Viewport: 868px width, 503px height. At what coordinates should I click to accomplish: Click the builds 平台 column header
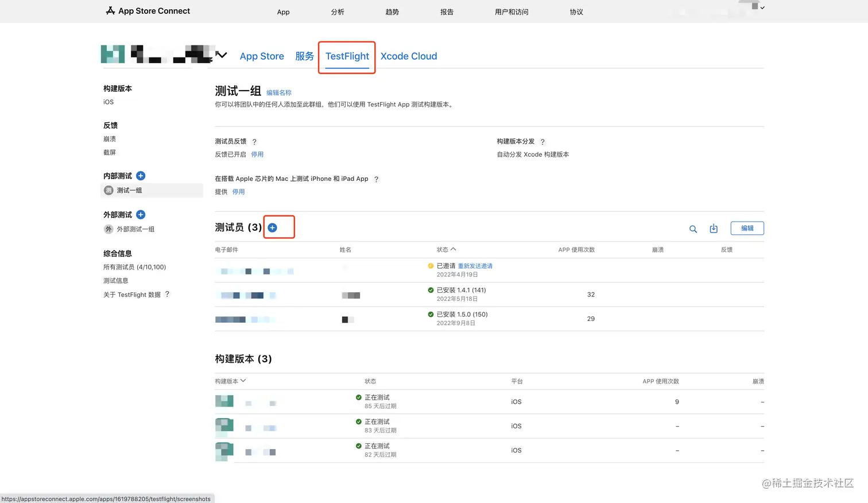(x=517, y=381)
